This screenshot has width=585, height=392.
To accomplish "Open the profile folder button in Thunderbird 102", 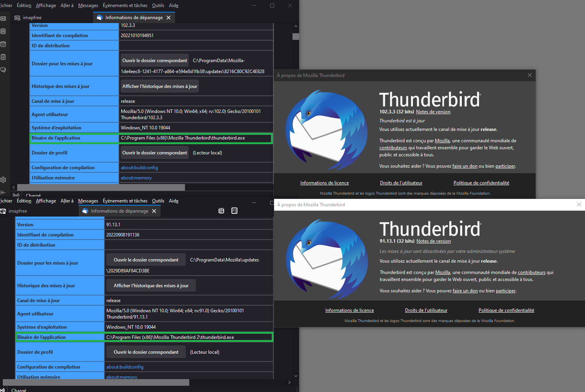I will coord(154,153).
